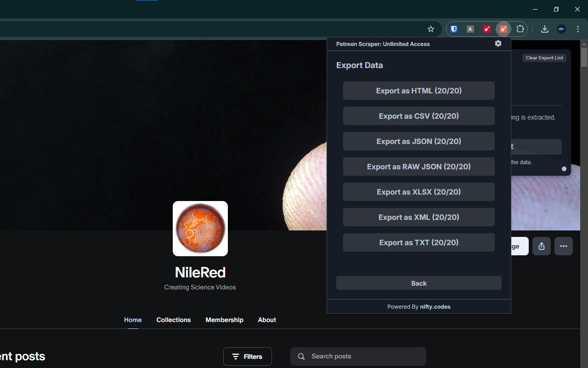This screenshot has width=588, height=368.
Task: Open the nifty.codes link
Action: click(x=435, y=306)
